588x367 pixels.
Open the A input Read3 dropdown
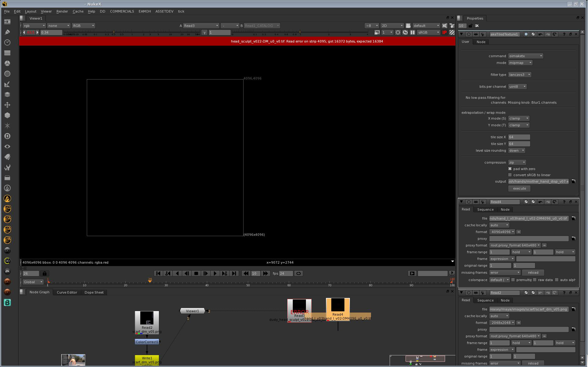coord(201,26)
